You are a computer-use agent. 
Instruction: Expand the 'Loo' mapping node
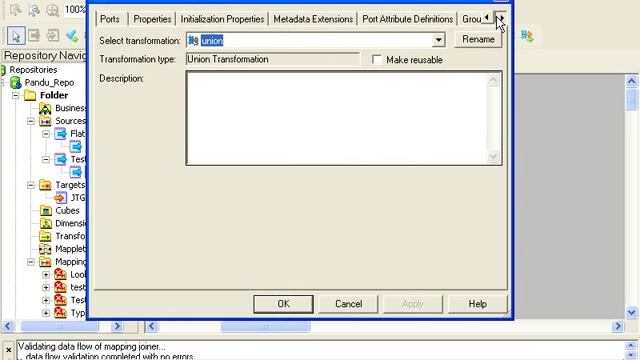[46, 275]
